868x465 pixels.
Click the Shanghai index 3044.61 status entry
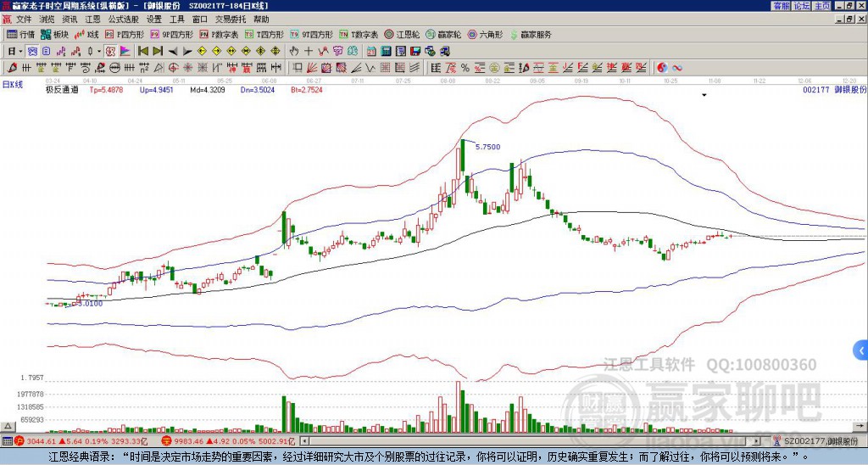[x=81, y=441]
